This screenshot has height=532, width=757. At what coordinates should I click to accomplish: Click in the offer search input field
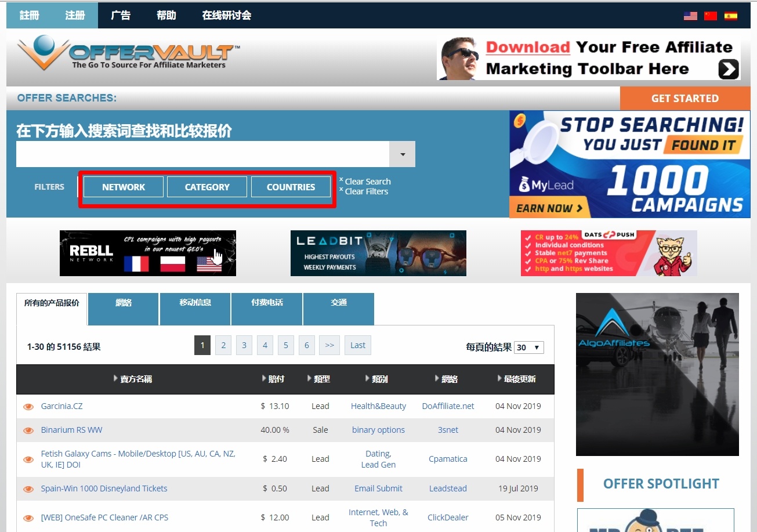click(x=203, y=154)
